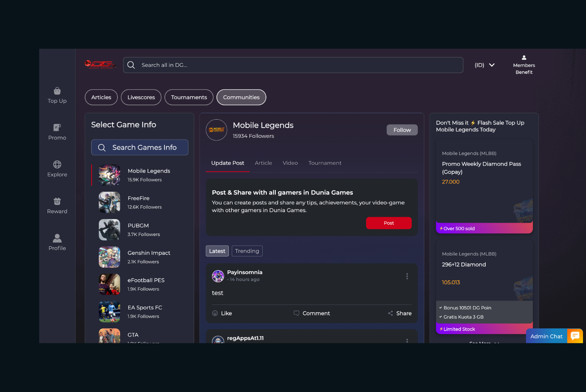Open the Tournament tab in community

tap(325, 163)
